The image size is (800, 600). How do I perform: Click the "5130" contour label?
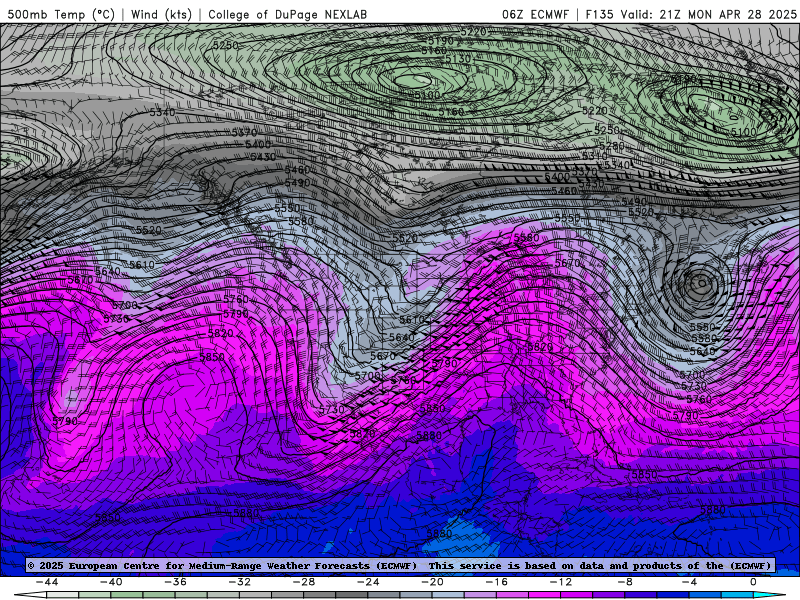pos(458,59)
